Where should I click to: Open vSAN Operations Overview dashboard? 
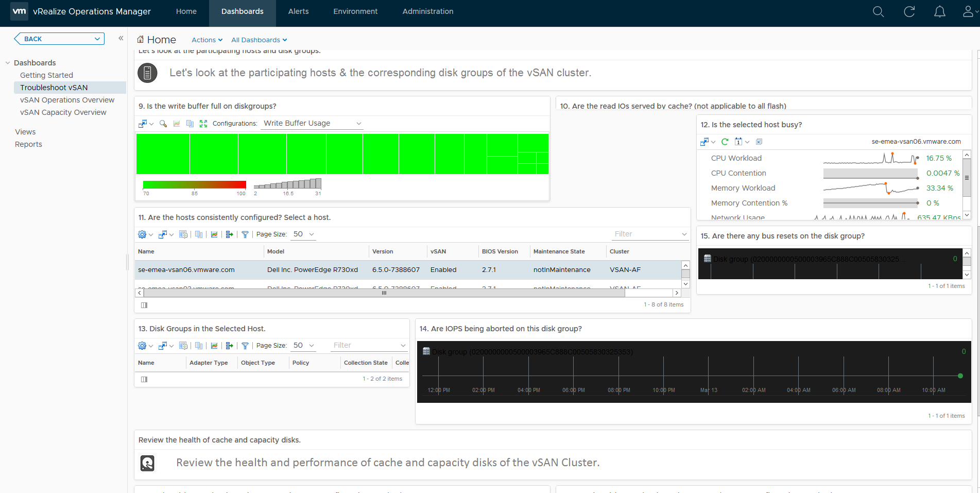coord(67,100)
